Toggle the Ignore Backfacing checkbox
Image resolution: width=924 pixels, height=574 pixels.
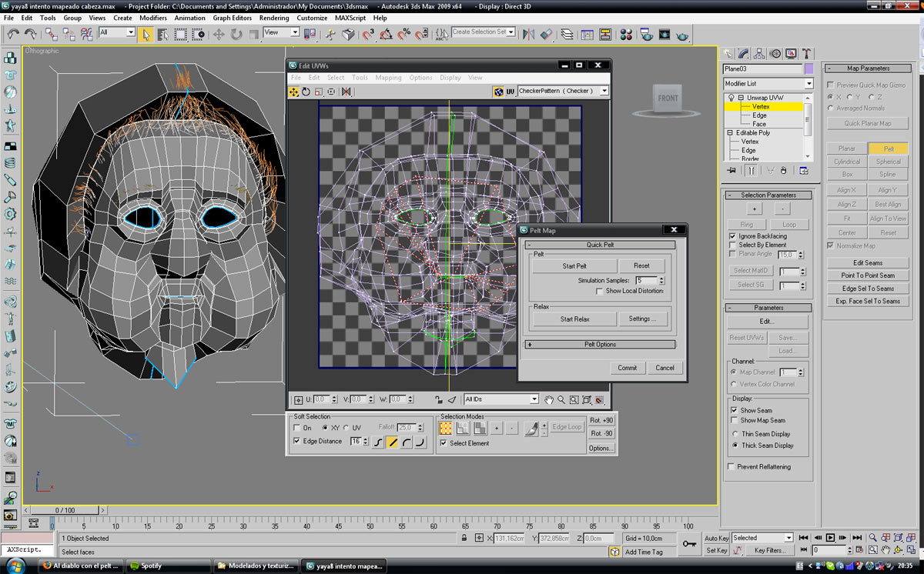click(731, 236)
